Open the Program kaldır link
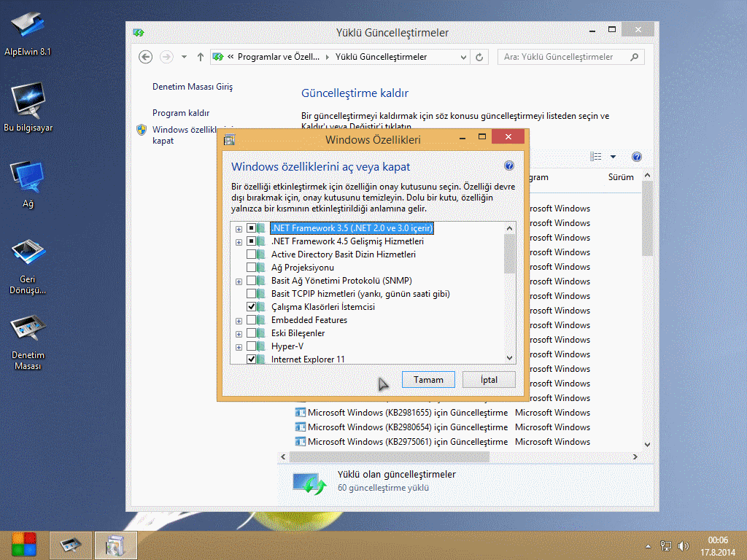747x560 pixels. click(x=181, y=113)
